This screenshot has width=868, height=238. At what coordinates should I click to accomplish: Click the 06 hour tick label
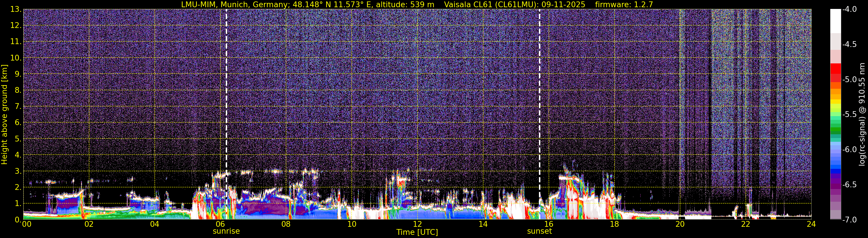coord(220,224)
